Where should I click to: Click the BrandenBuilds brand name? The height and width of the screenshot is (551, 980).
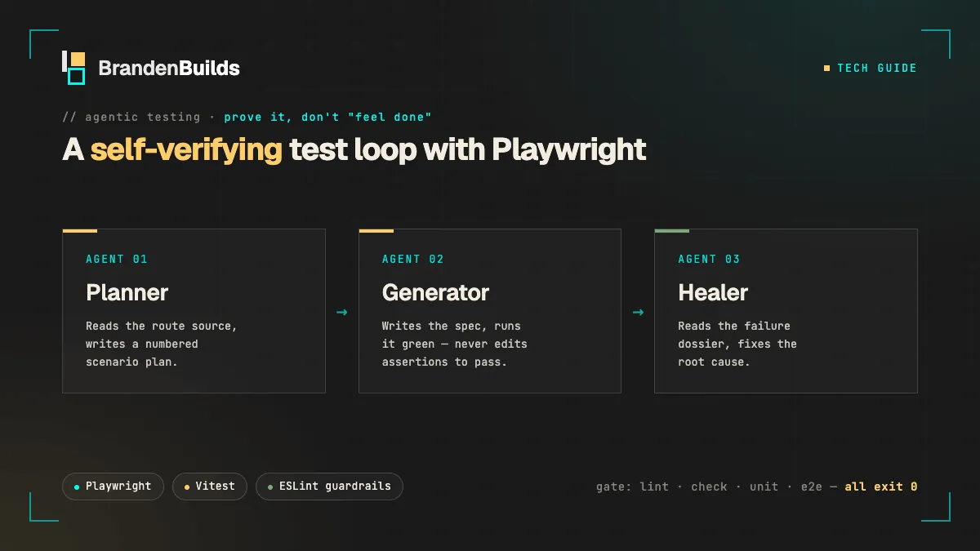coord(169,69)
